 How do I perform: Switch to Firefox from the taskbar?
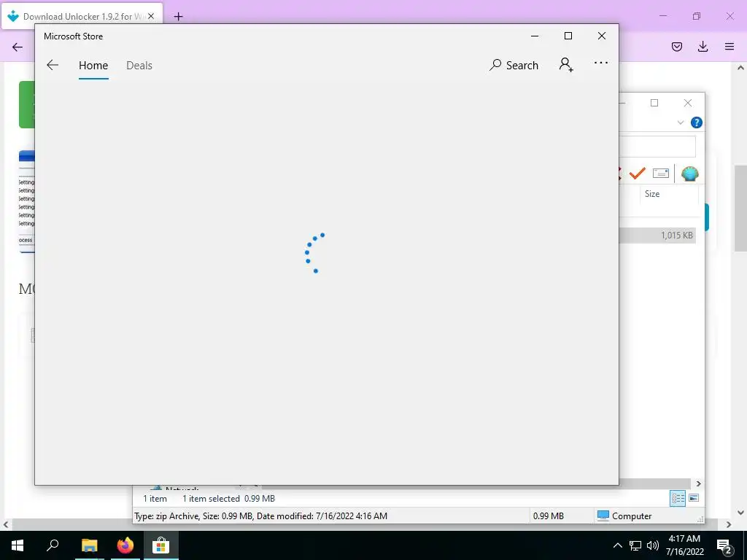(x=125, y=545)
